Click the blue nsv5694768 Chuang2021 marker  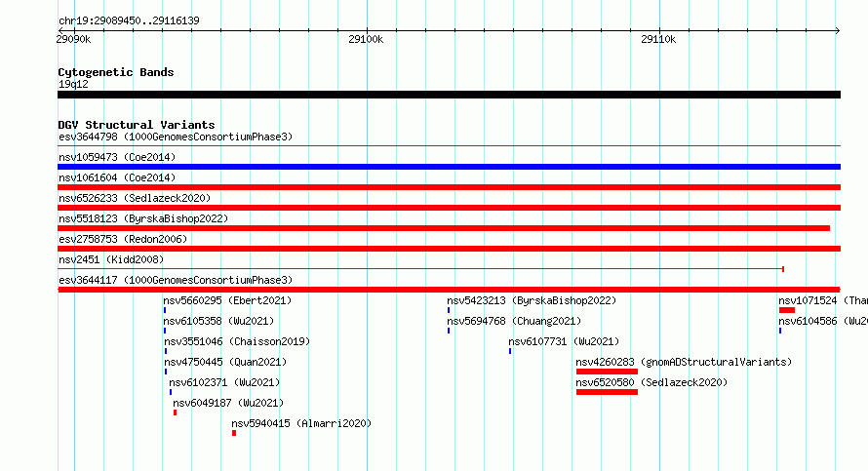coord(449,331)
